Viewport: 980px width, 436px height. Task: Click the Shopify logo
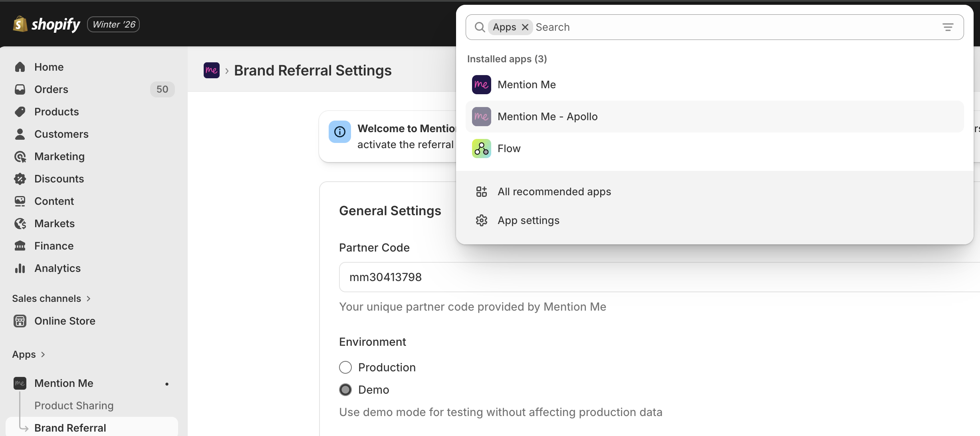46,24
